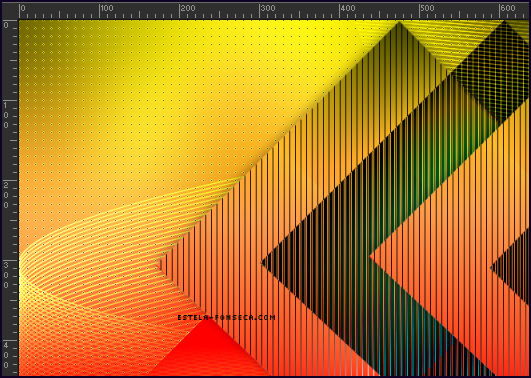Click the 100 mark on horizontal ruler
This screenshot has width=531, height=378.
click(107, 8)
